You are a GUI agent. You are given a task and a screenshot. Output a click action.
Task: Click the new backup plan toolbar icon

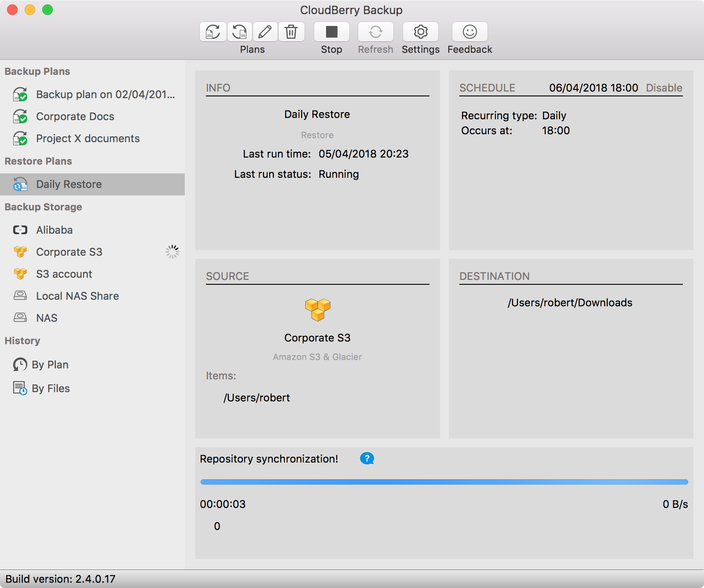(213, 32)
